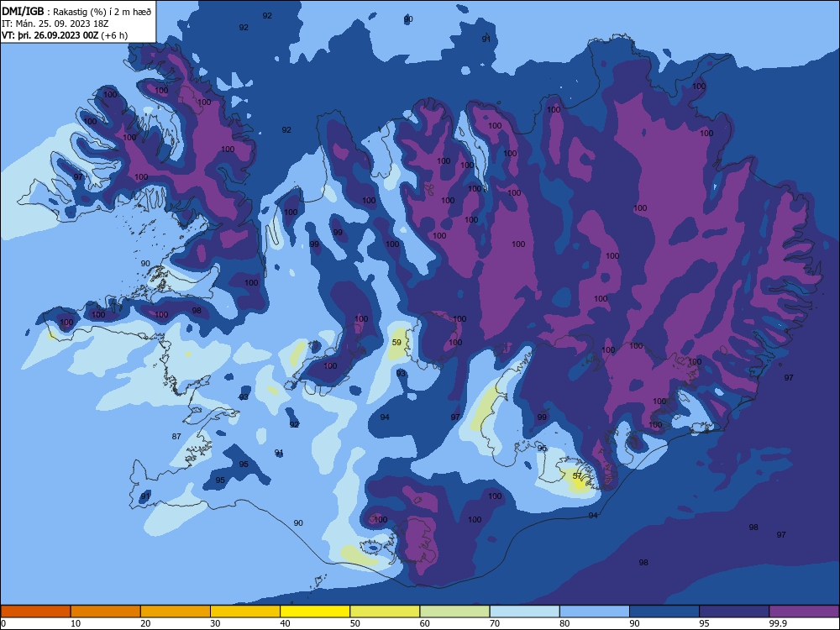The width and height of the screenshot is (840, 630).
Task: Click the value 97 on the Westfjords tip
Action: point(78,176)
